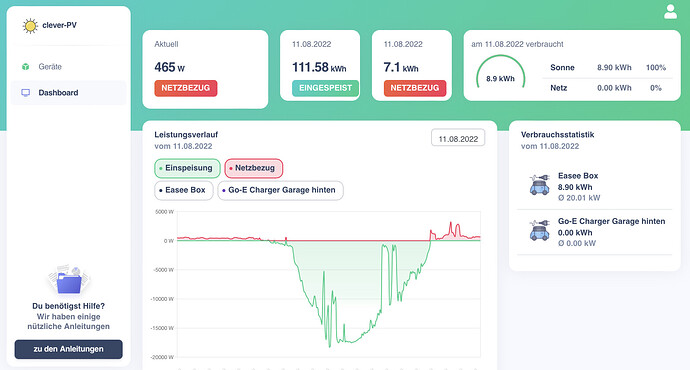
Task: Toggle Go-E Charger Garage hinten series
Action: [280, 190]
